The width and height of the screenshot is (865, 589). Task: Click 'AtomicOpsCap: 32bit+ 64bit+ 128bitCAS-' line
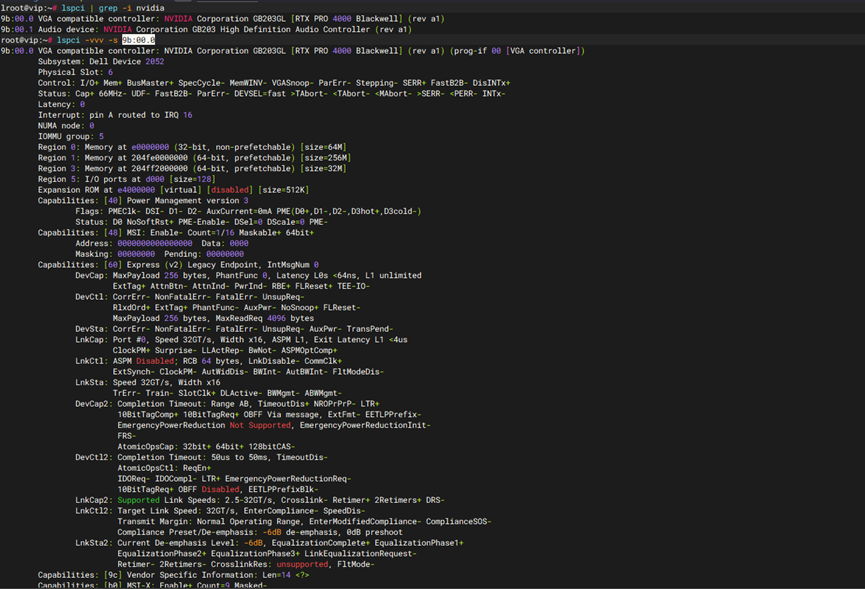click(206, 447)
